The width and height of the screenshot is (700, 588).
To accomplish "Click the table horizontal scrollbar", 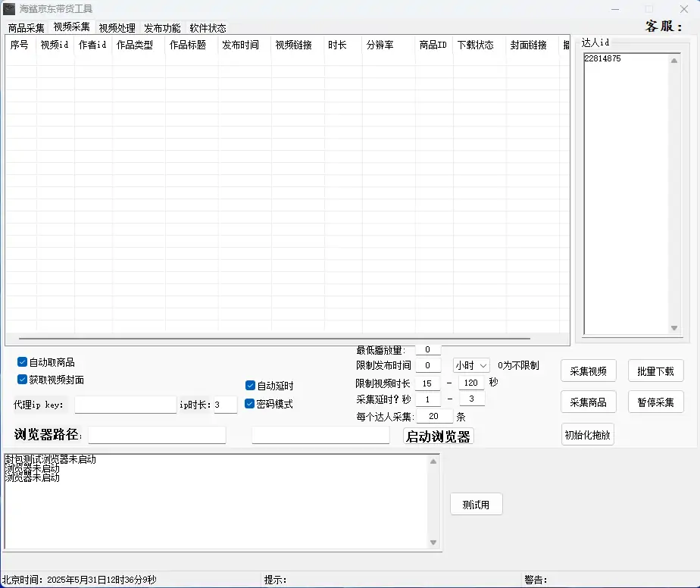I will [274, 339].
